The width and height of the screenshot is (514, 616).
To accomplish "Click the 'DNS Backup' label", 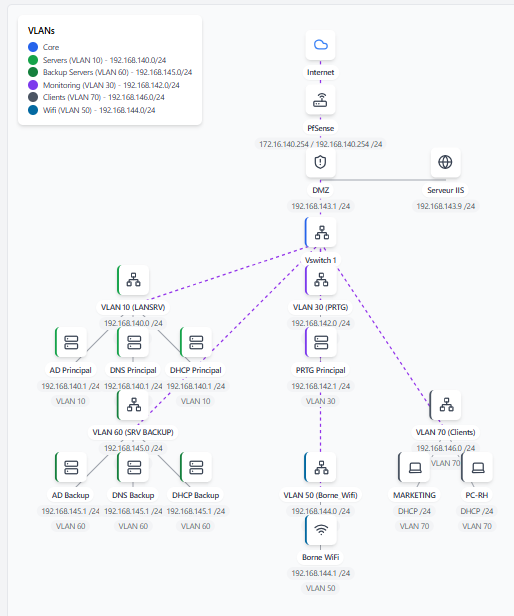I will click(133, 495).
